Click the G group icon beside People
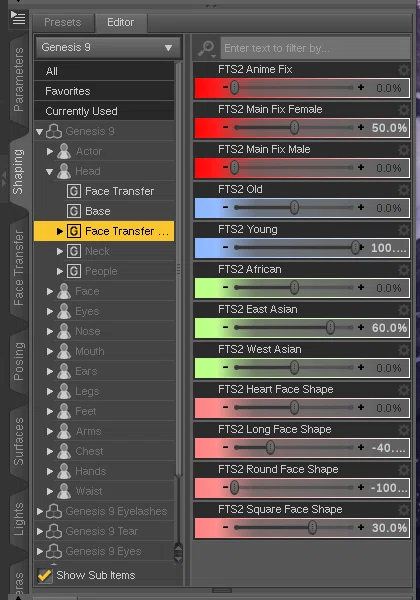The image size is (420, 600). (x=74, y=271)
